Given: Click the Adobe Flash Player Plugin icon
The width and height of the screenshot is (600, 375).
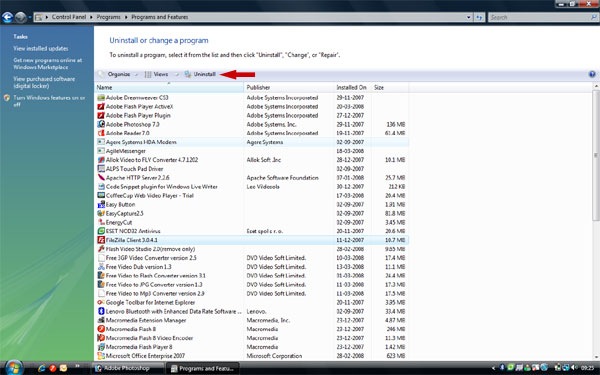Looking at the screenshot, I should coord(101,115).
